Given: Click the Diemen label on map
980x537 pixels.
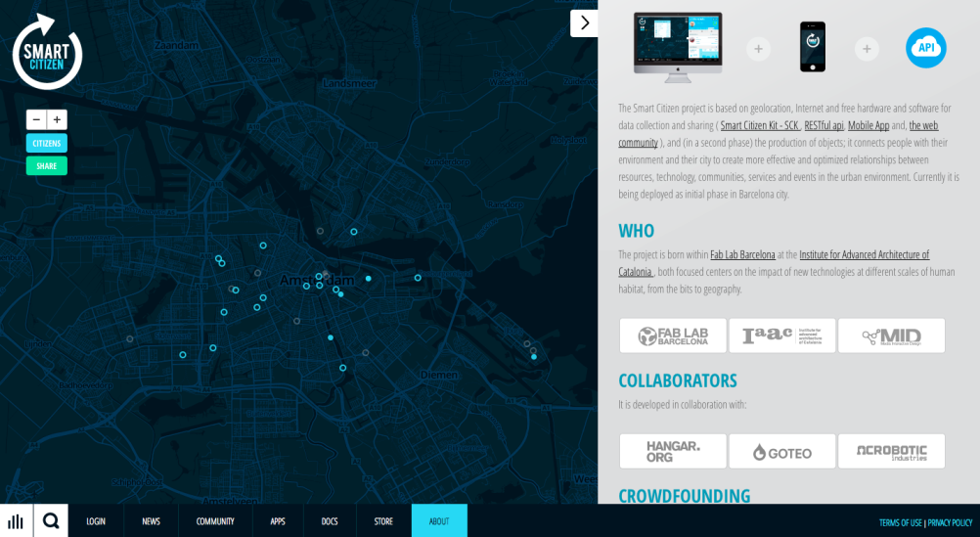Looking at the screenshot, I should [438, 375].
